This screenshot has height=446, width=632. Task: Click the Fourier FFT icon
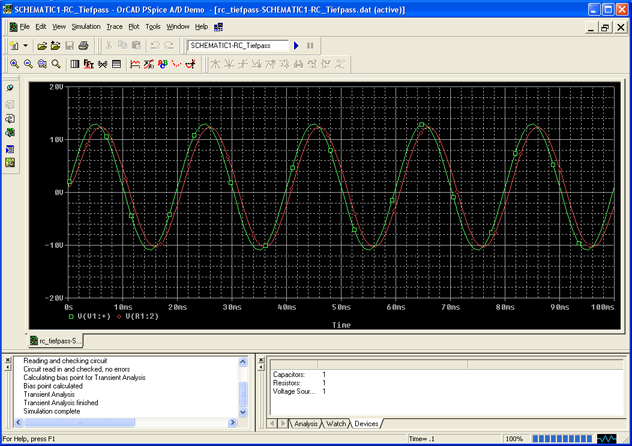pos(88,64)
